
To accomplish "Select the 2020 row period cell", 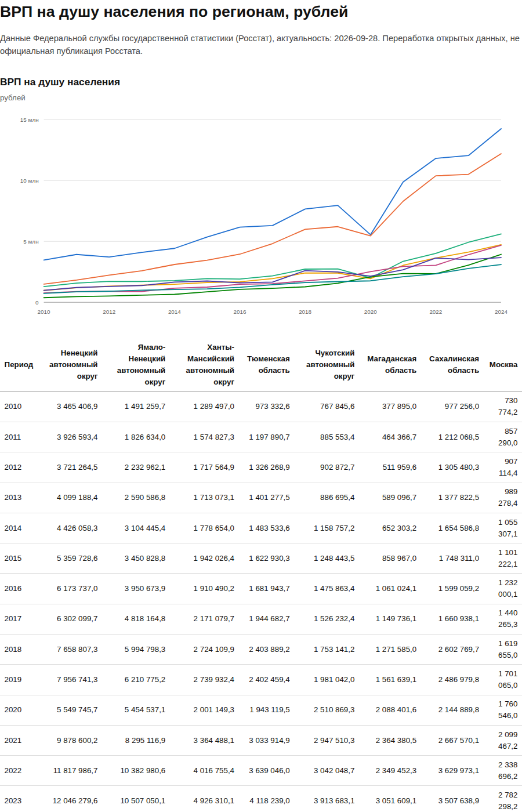I will (13, 710).
